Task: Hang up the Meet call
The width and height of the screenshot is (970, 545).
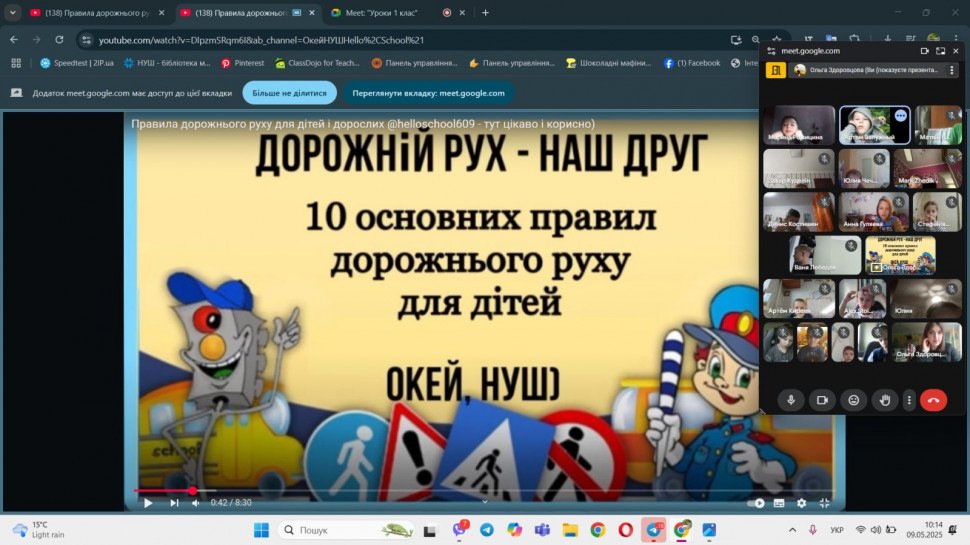Action: point(934,400)
